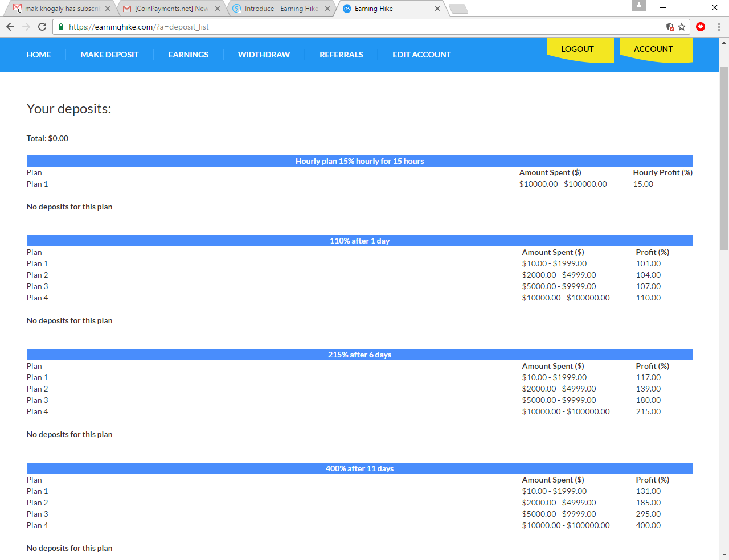
Task: Click '$10.00 - $1999.00' in the 400% section
Action: pyautogui.click(x=555, y=491)
